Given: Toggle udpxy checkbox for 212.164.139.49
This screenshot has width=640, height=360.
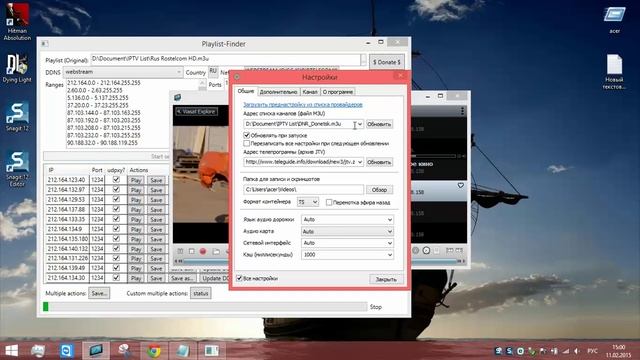Looking at the screenshot, I should [x=116, y=268].
